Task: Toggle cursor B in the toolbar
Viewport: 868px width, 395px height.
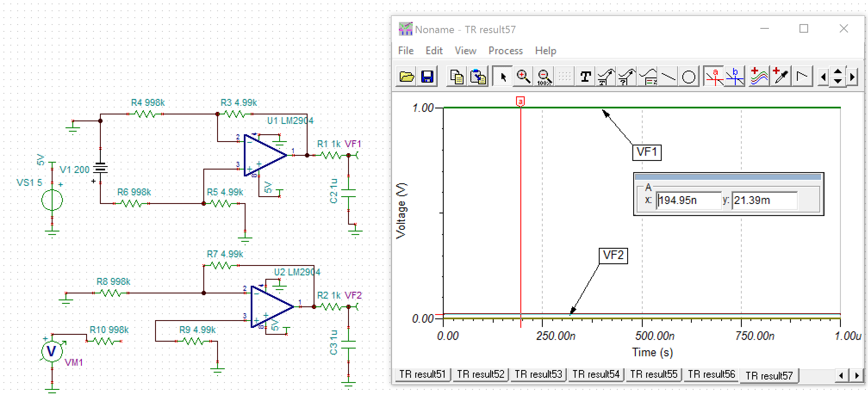Action: (735, 77)
